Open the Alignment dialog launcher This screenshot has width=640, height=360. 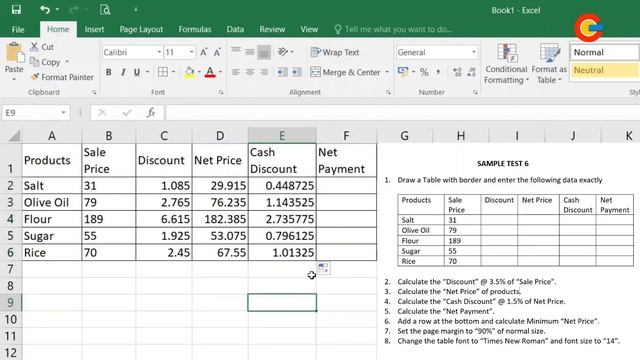388,93
